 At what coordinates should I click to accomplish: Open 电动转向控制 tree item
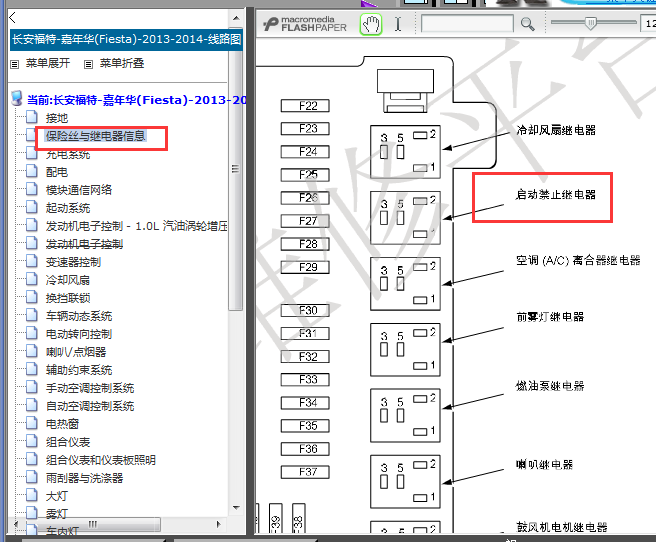(x=79, y=334)
